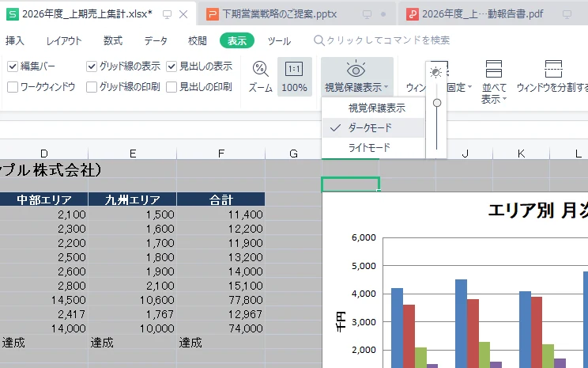Select column D header
Viewport: 588px width, 368px height.
[44, 154]
